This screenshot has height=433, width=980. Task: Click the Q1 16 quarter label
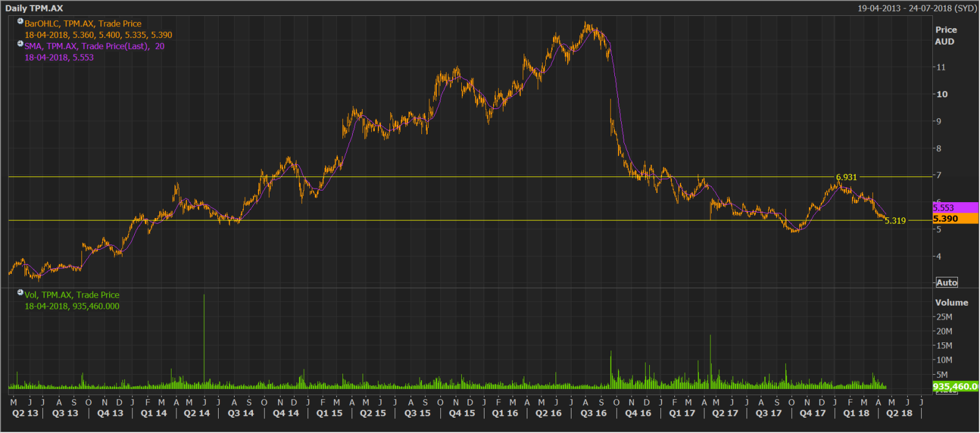point(505,413)
